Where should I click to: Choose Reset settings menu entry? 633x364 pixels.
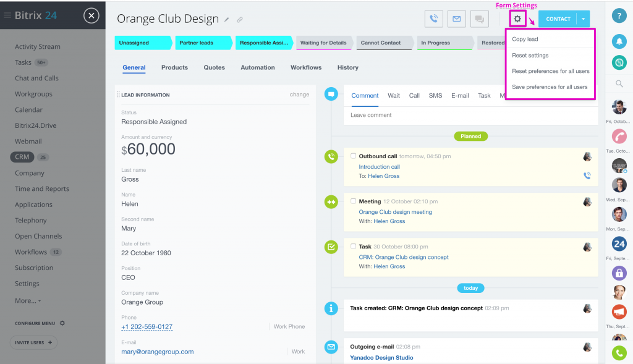tap(530, 55)
